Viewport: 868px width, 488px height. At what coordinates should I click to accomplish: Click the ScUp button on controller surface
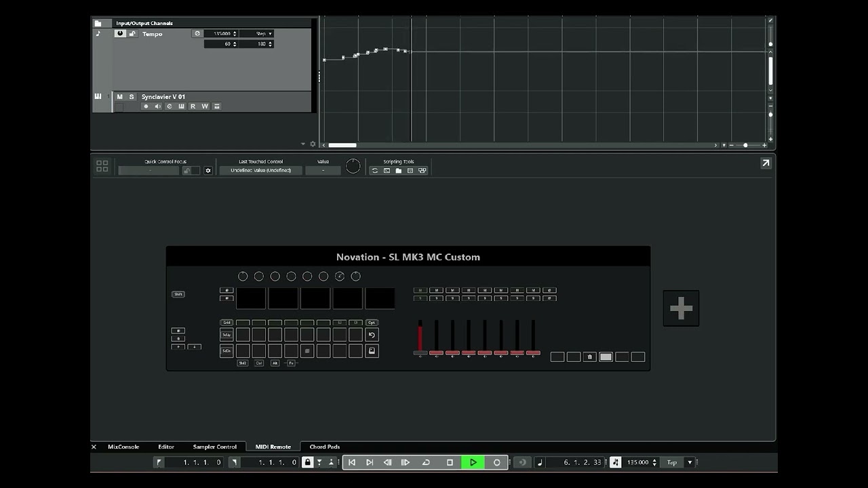pyautogui.click(x=226, y=335)
